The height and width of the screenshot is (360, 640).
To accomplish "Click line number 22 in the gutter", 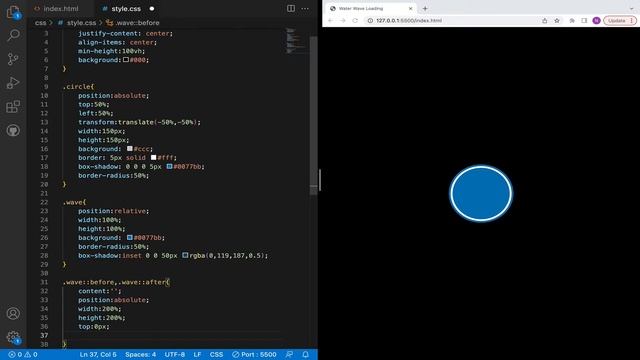I will [44, 202].
